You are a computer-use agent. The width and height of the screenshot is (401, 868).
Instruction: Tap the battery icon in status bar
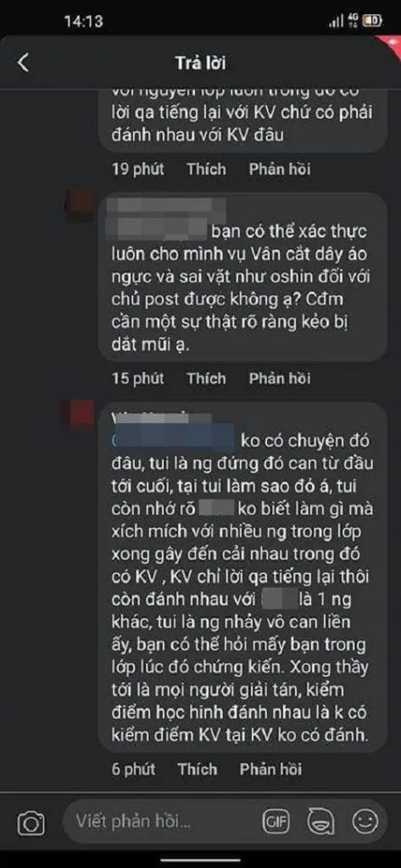[373, 21]
